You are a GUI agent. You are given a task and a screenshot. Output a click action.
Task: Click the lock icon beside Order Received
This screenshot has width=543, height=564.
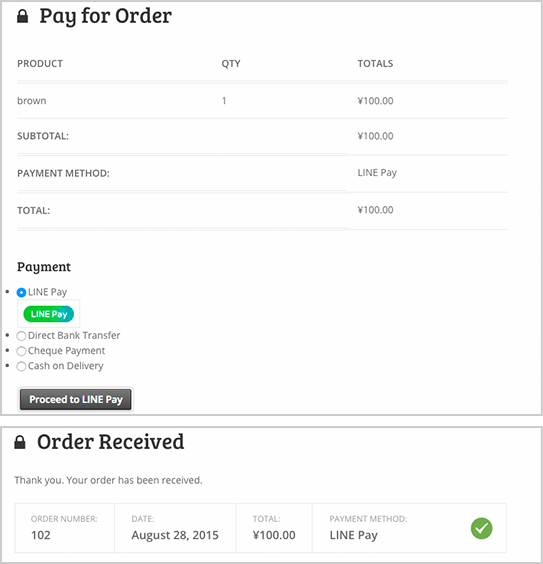tap(20, 442)
